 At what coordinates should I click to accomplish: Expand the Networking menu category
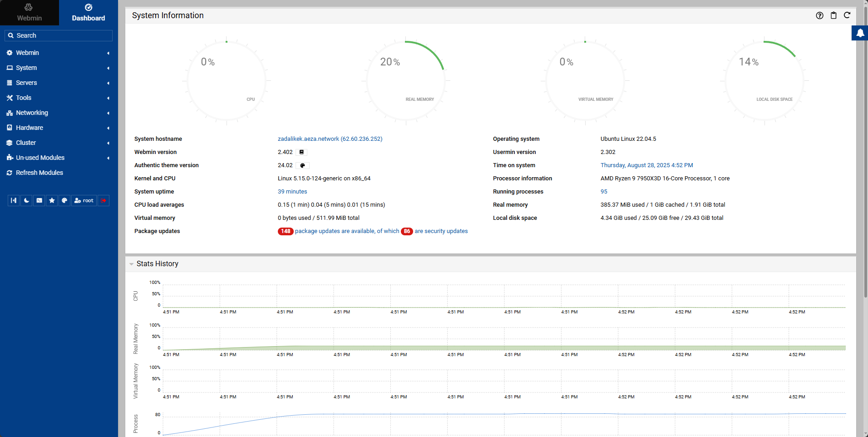tap(32, 113)
